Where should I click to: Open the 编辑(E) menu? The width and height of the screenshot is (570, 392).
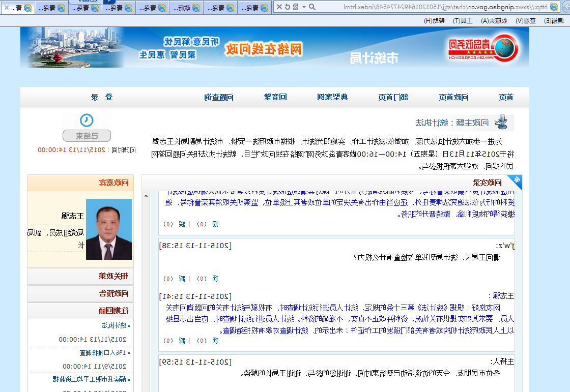pos(554,21)
